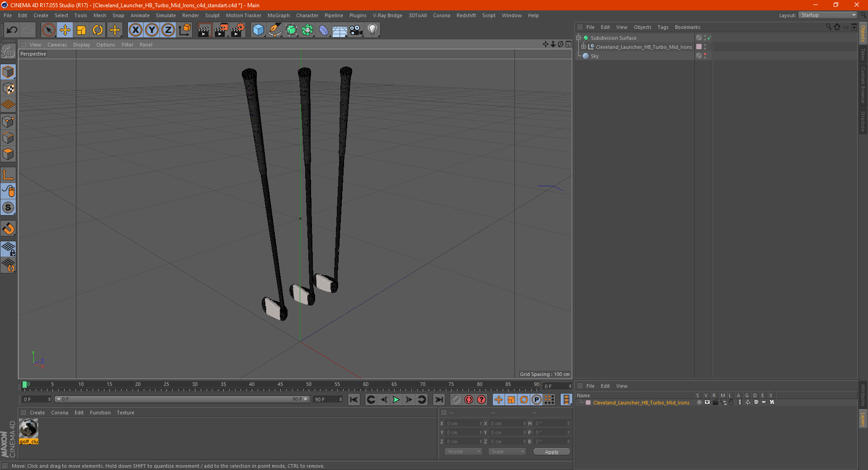Screen dimensions: 868x470
Task: Click the Record Active Objects button
Action: point(456,399)
